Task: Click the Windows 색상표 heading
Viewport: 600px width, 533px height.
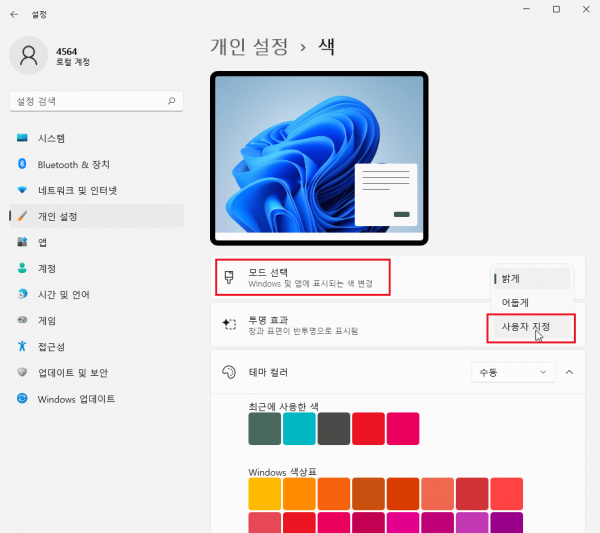Action: (x=282, y=472)
